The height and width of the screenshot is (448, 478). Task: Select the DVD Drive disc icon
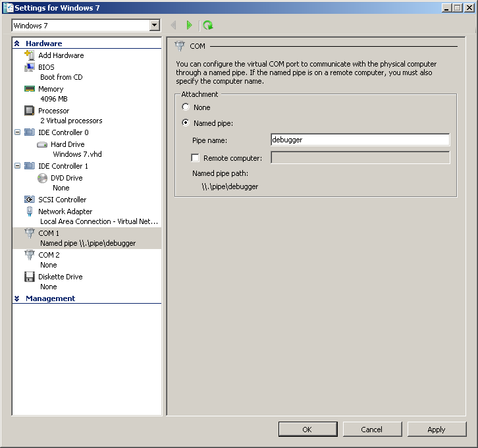click(x=42, y=178)
